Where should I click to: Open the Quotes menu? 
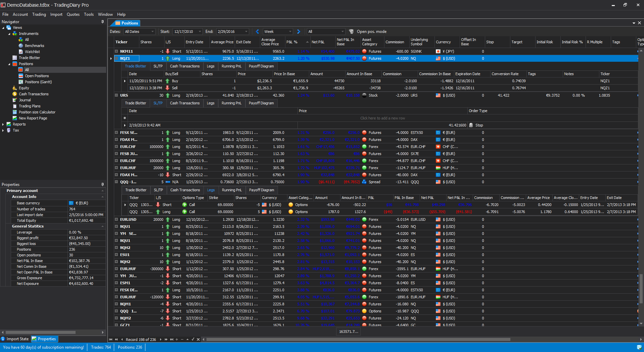click(x=73, y=14)
